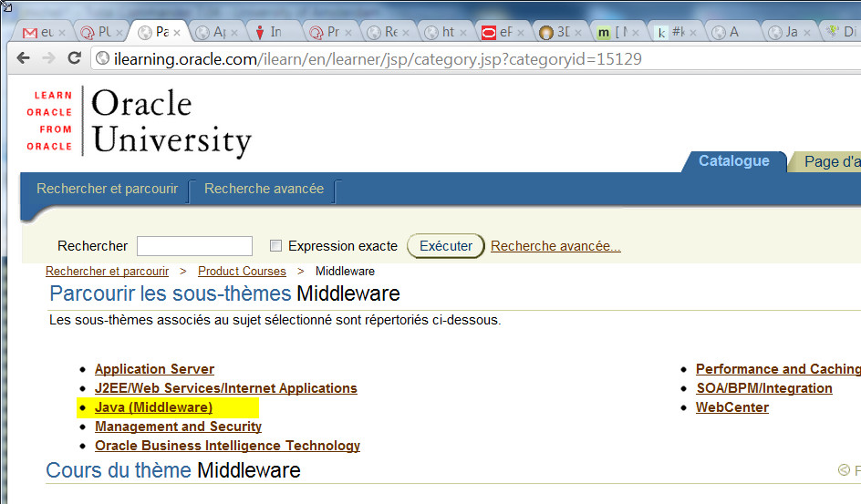Viewport: 861px width, 504px height.
Task: Click 'Rechercher et parcourir' breadcrumb link
Action: coord(107,271)
